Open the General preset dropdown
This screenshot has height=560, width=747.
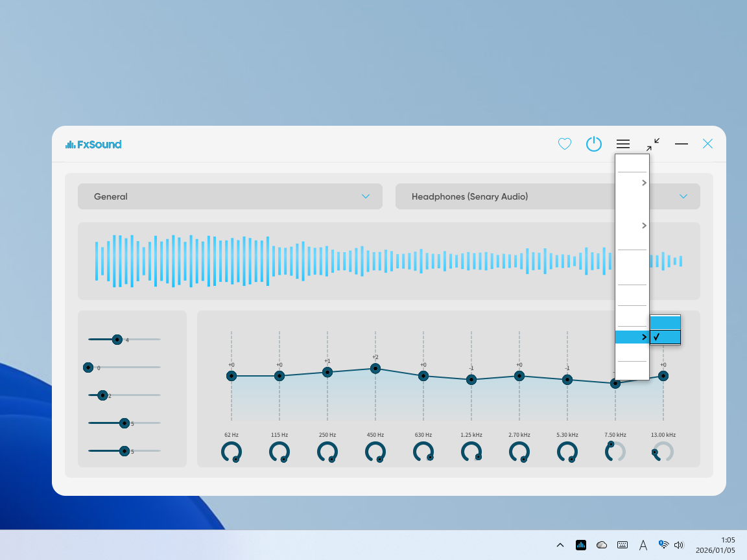[x=230, y=196]
